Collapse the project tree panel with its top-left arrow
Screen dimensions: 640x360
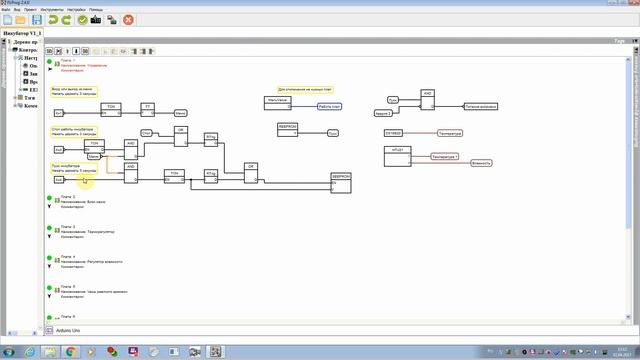pos(4,42)
